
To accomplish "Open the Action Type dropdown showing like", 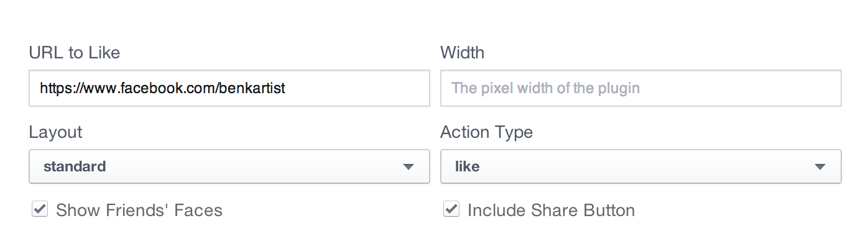I will pos(641,166).
